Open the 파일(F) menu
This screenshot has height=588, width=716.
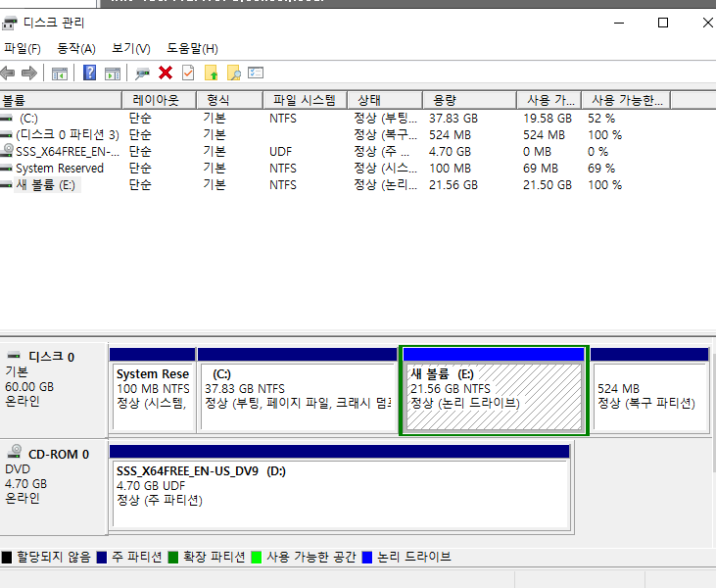23,48
